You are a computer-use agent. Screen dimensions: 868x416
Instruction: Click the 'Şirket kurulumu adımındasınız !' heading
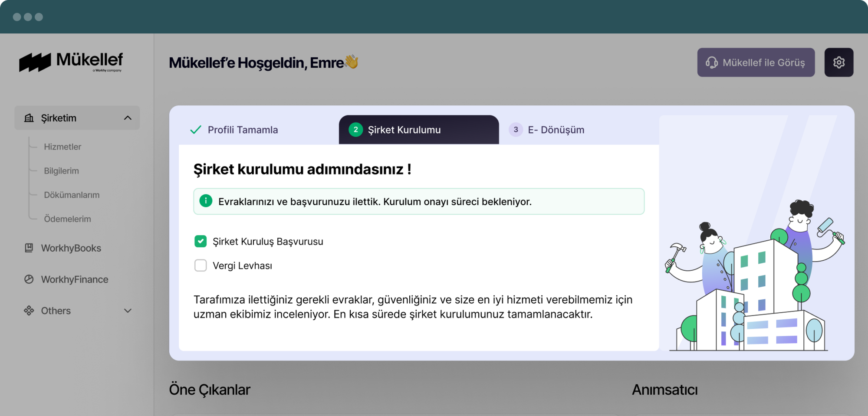302,169
